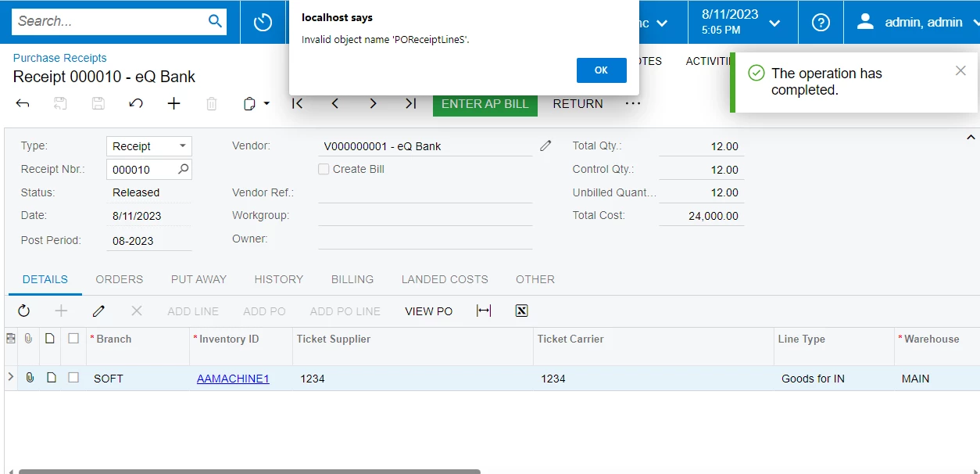Toggle the header select-all checkbox
This screenshot has height=474, width=980.
pyautogui.click(x=73, y=339)
